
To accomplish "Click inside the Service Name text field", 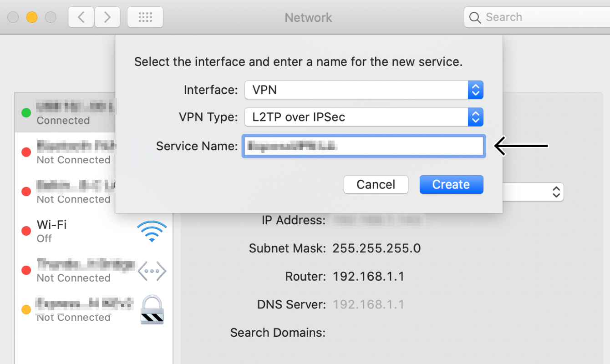I will pos(363,146).
